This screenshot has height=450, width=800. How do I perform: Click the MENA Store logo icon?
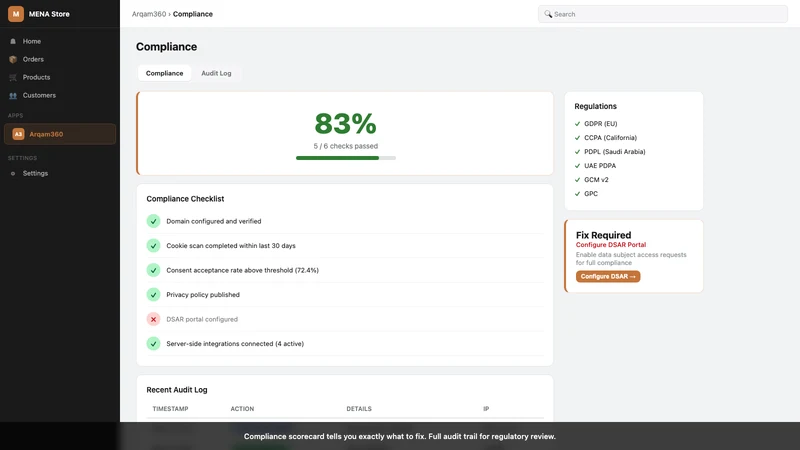(16, 14)
